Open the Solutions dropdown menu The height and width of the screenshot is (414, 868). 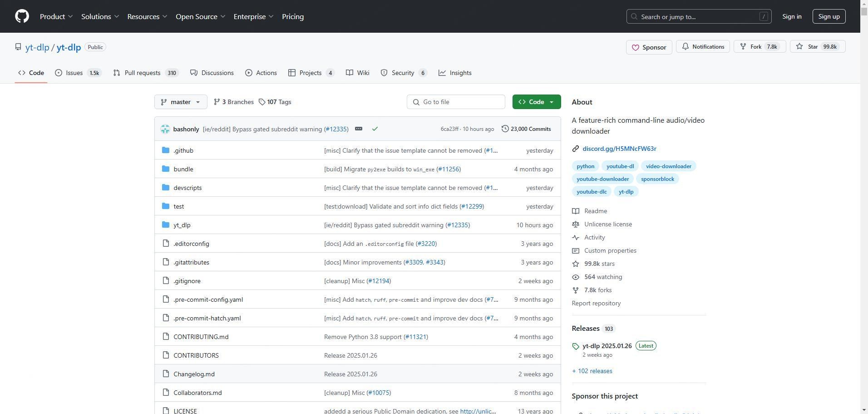[100, 16]
